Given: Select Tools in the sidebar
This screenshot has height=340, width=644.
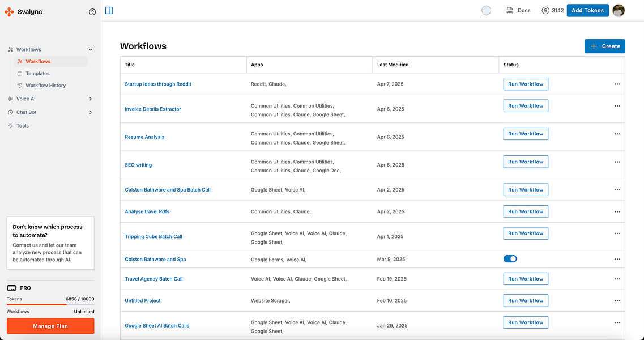Looking at the screenshot, I should coord(23,126).
